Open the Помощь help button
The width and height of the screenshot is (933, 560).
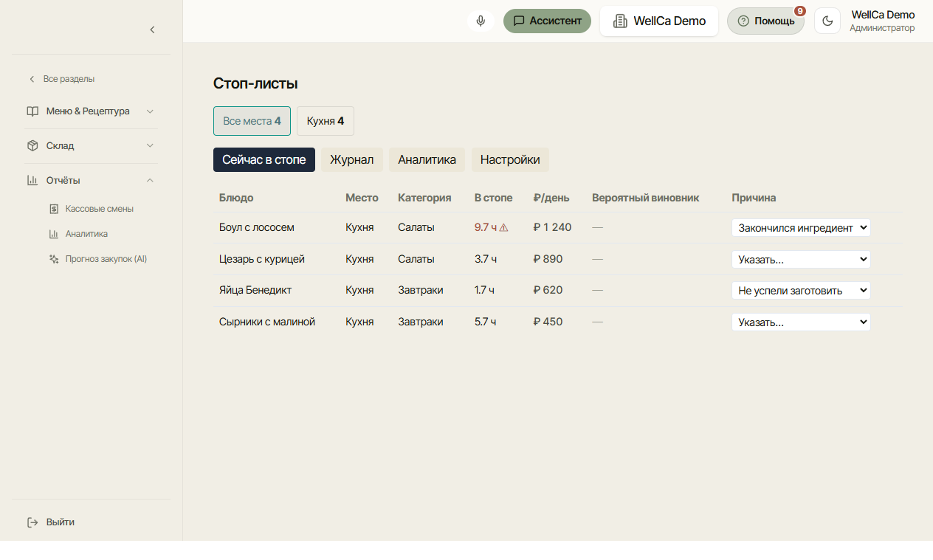765,21
